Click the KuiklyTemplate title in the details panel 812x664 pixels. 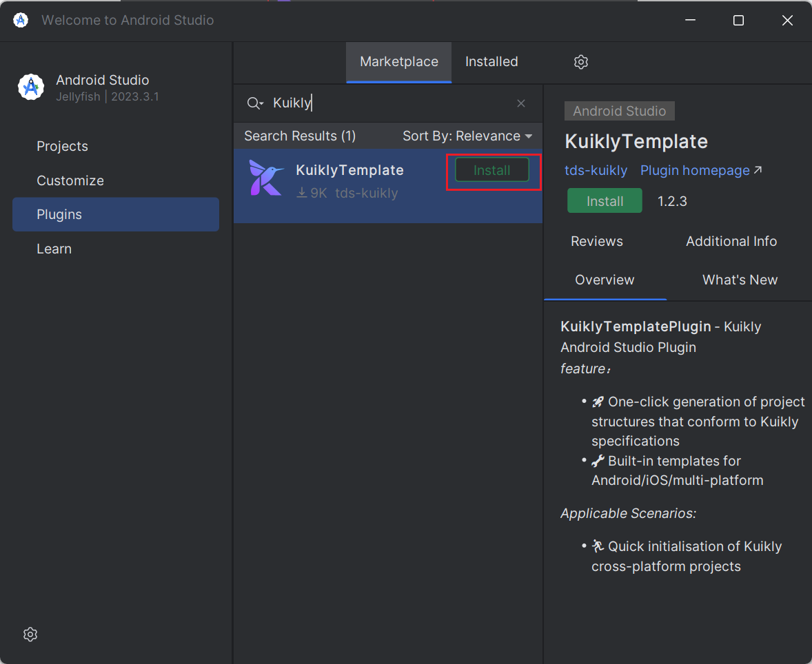(x=636, y=141)
